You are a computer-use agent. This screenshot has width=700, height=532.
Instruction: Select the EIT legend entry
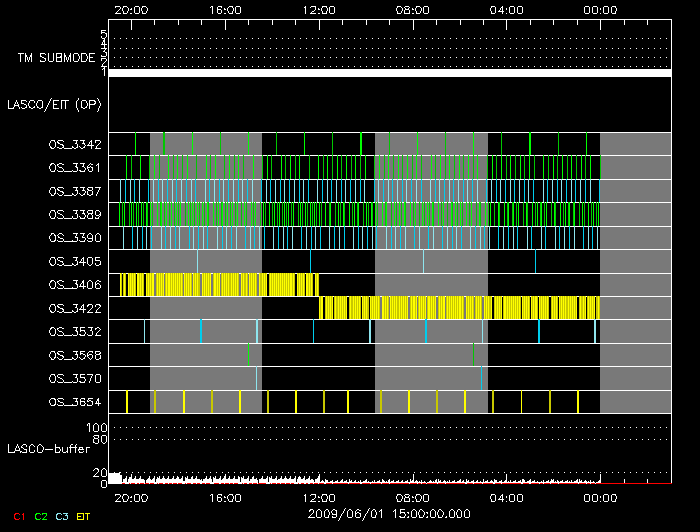pos(83,516)
